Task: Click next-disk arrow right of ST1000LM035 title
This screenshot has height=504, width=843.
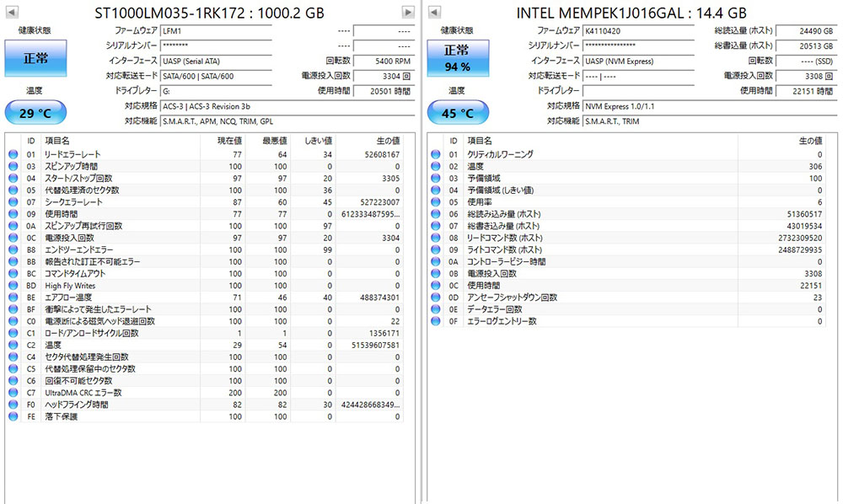Action: pos(408,13)
